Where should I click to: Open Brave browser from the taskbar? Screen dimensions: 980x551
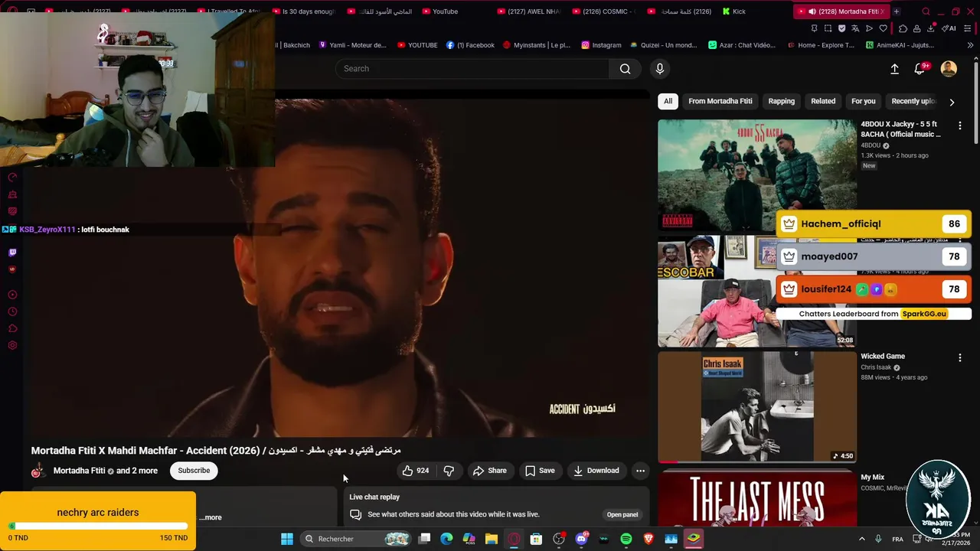[648, 539]
